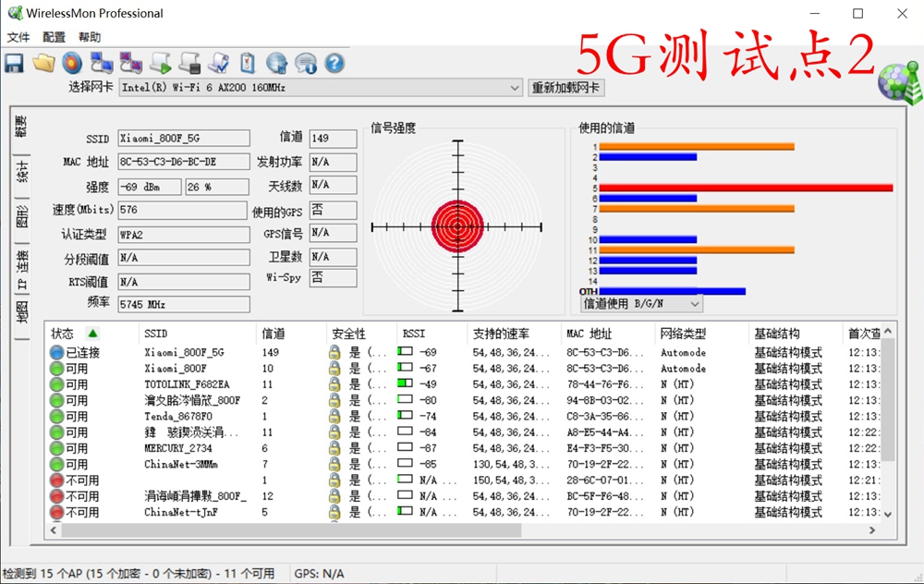Toggle the lock icon next to TOTOLINK_F682EA

(x=334, y=383)
